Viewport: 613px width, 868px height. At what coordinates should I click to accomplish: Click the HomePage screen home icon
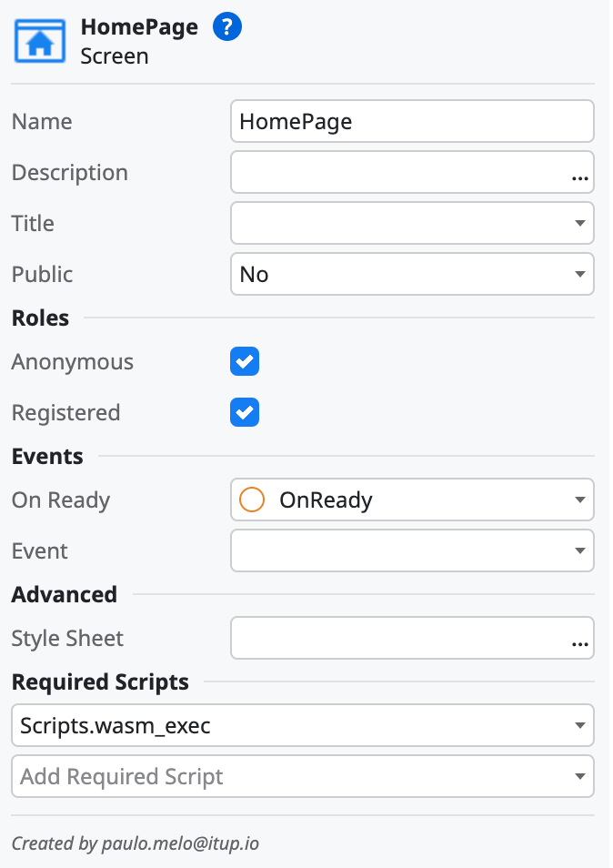click(39, 41)
